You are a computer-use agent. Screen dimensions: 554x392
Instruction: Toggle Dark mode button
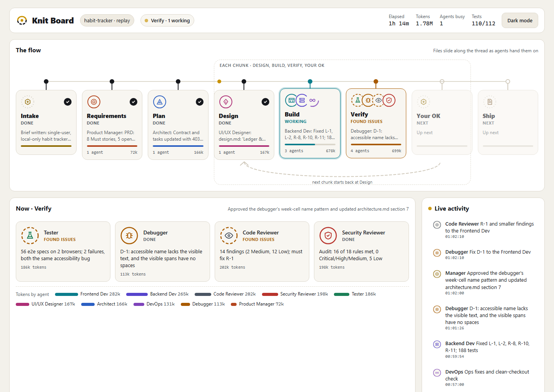coord(520,20)
